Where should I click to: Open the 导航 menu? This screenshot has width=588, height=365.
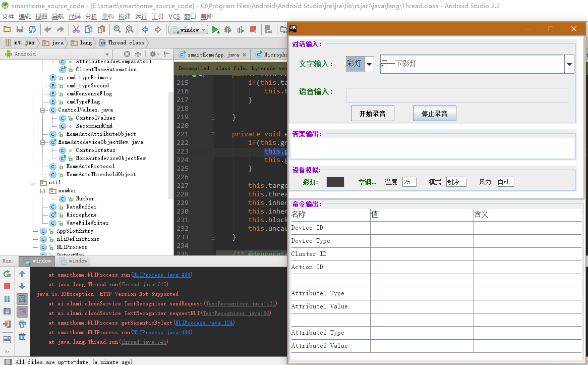[58, 17]
